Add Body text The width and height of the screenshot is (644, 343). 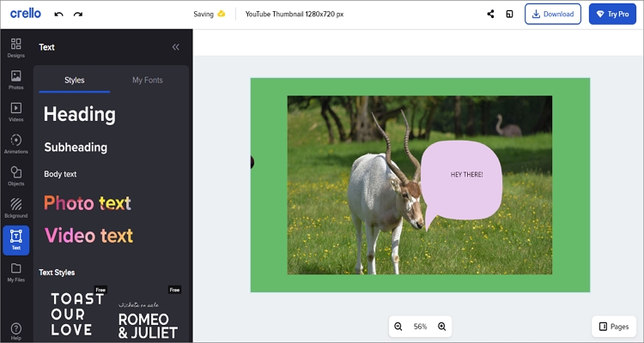pos(60,174)
